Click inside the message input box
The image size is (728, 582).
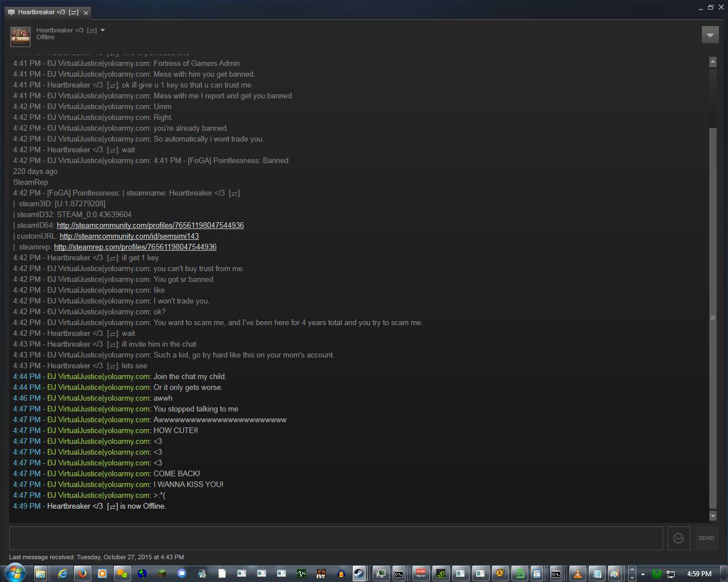[336, 538]
